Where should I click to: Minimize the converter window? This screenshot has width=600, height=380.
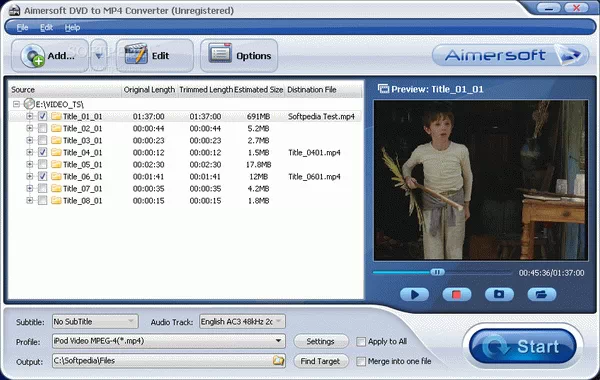tap(549, 8)
